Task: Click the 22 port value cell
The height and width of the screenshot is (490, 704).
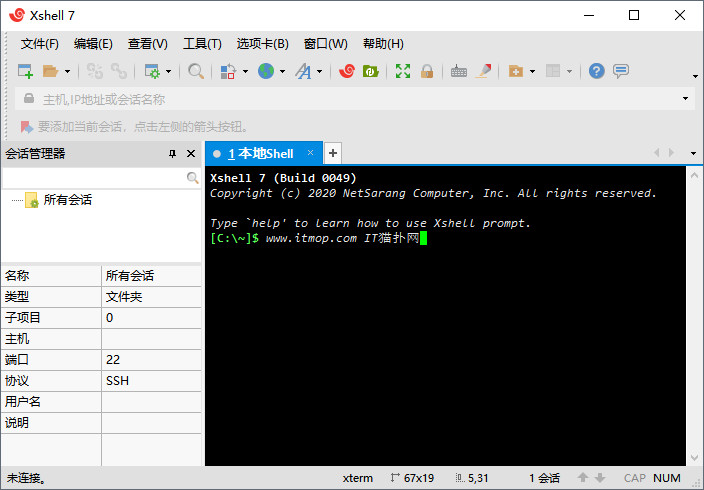Action: click(151, 360)
